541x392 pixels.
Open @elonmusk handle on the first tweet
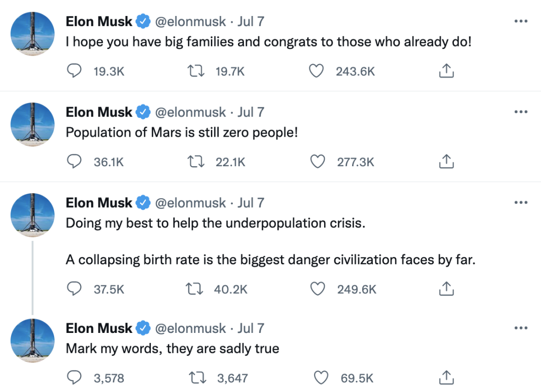click(191, 22)
